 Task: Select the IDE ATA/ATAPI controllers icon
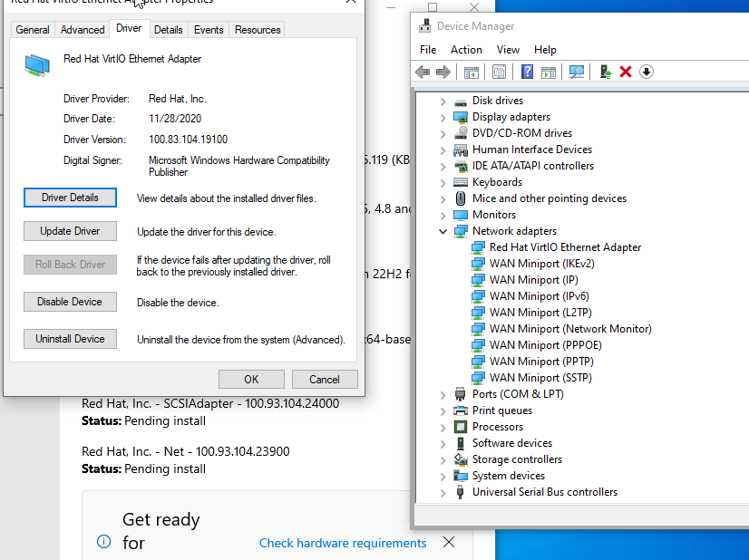(x=461, y=166)
